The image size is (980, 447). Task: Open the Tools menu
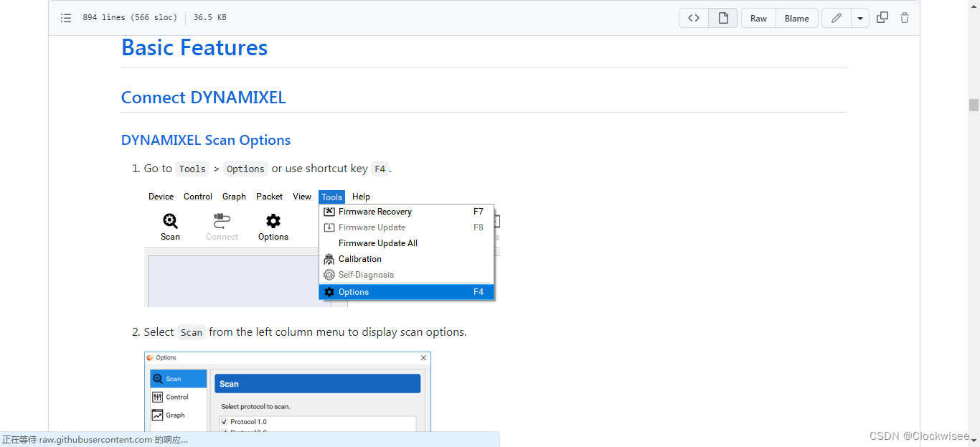click(331, 197)
